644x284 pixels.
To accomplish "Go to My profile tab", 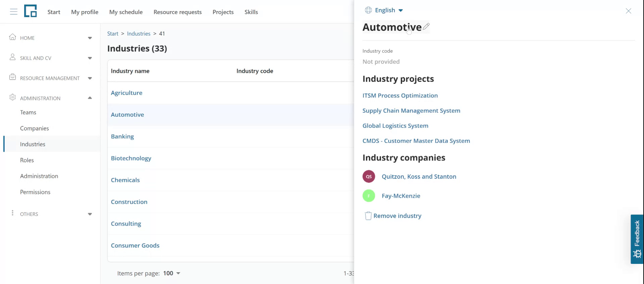I will [x=85, y=12].
